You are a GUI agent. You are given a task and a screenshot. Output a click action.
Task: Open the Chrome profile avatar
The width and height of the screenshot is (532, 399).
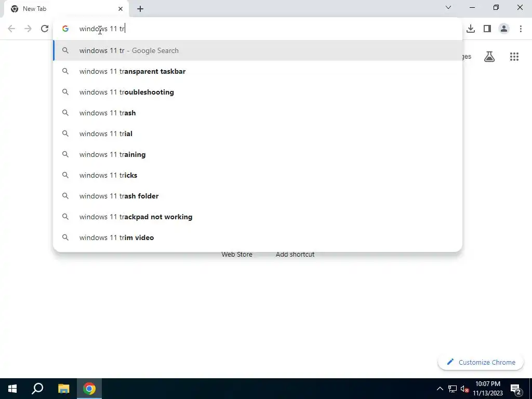(504, 29)
